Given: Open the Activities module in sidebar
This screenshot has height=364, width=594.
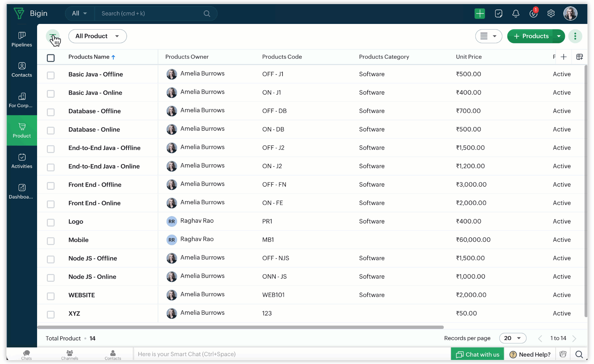Looking at the screenshot, I should point(22,161).
